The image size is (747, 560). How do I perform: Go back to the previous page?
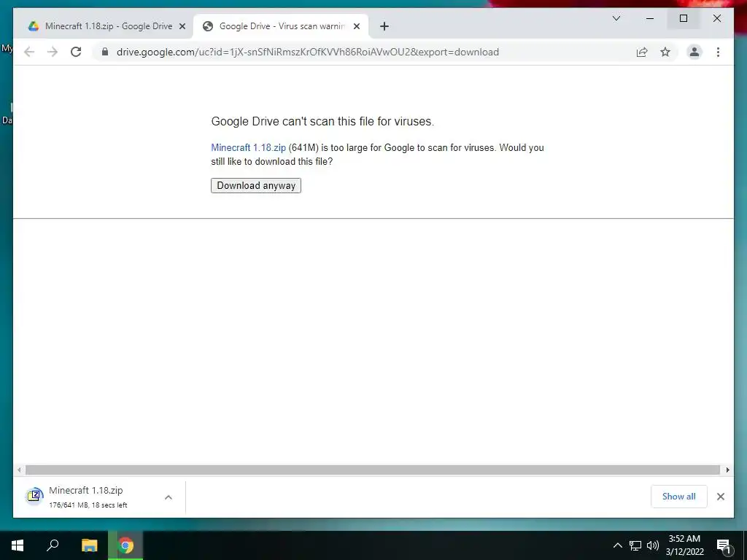click(29, 52)
